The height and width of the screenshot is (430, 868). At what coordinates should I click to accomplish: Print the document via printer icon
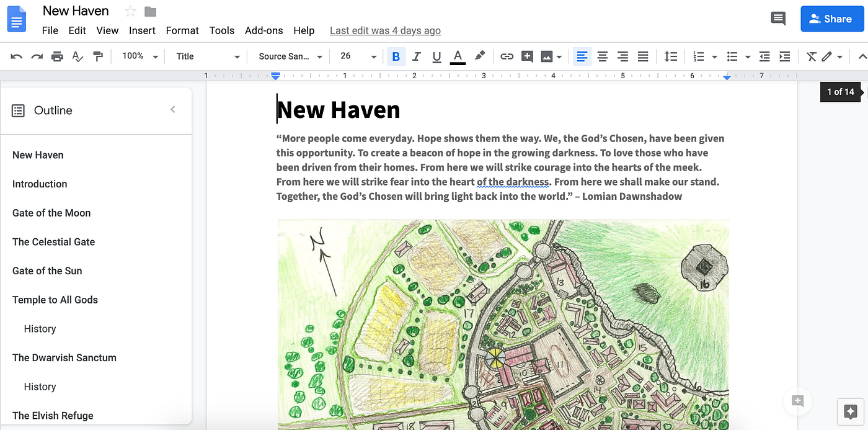coord(57,56)
